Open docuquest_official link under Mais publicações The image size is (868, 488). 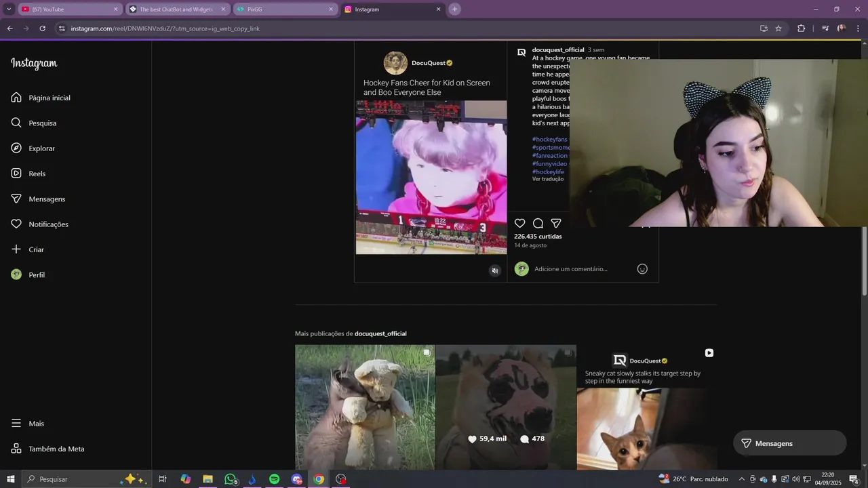click(x=380, y=333)
